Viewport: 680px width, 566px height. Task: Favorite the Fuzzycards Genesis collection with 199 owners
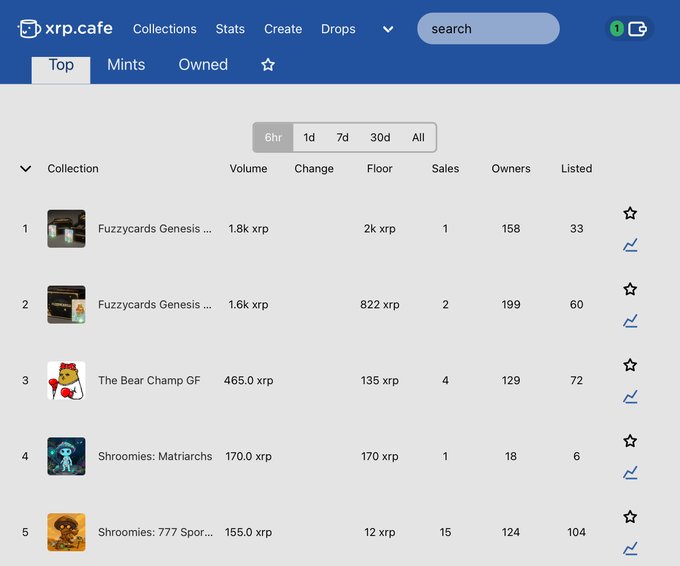[630, 289]
